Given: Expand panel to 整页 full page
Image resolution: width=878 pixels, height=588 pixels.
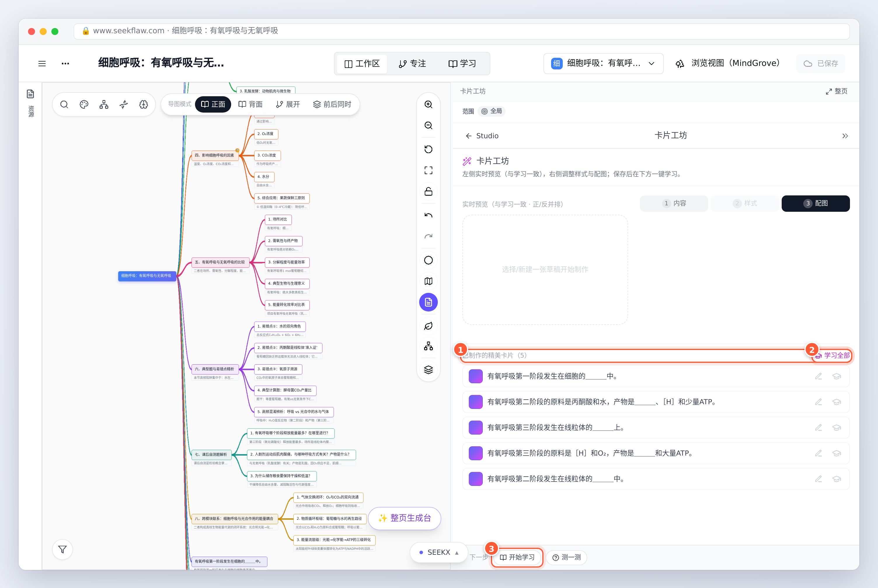Looking at the screenshot, I should pyautogui.click(x=836, y=91).
